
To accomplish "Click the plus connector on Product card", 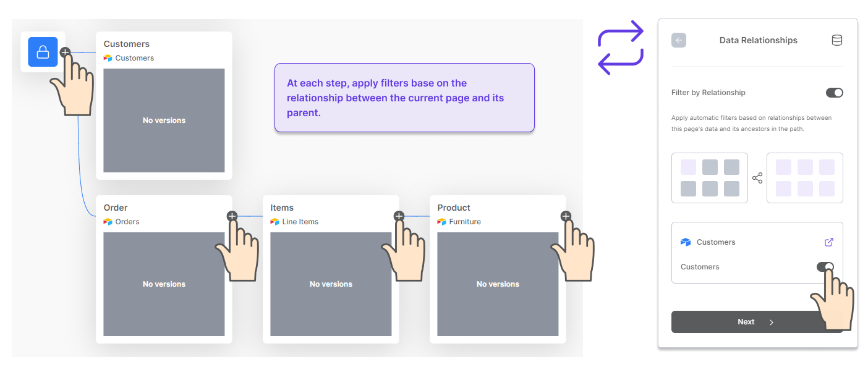I will (566, 216).
